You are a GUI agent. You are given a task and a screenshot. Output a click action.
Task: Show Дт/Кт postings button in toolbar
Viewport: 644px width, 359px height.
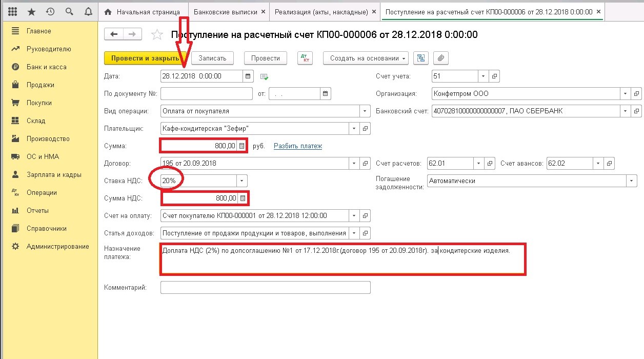(305, 58)
